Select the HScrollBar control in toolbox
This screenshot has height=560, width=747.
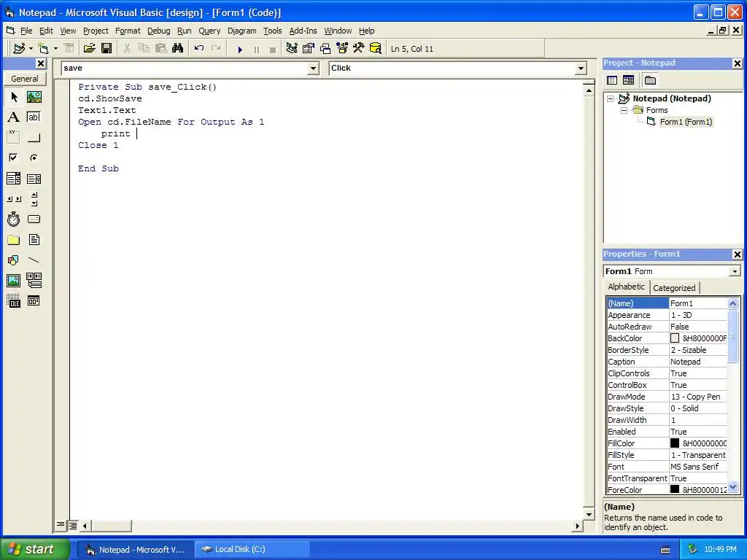[14, 198]
